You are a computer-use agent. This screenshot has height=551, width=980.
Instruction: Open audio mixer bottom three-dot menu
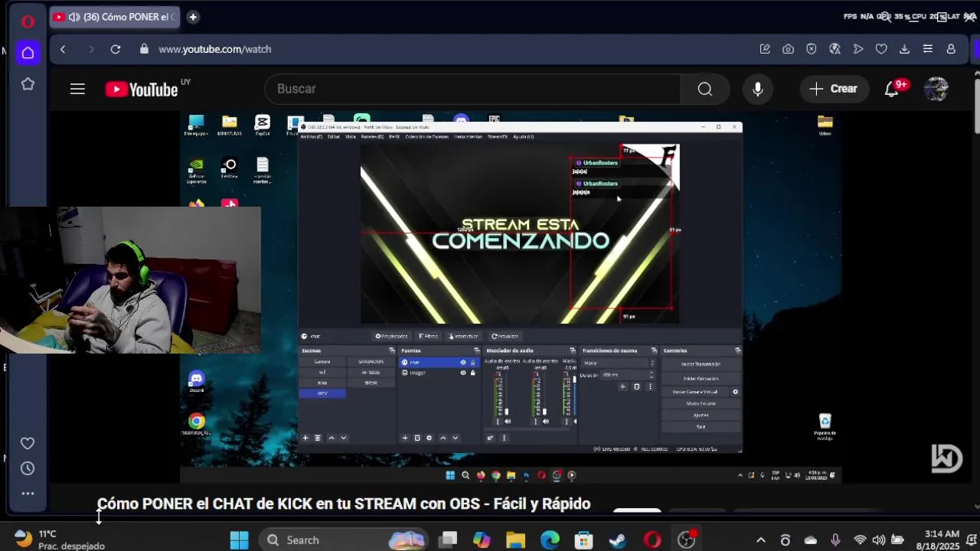[x=504, y=438]
